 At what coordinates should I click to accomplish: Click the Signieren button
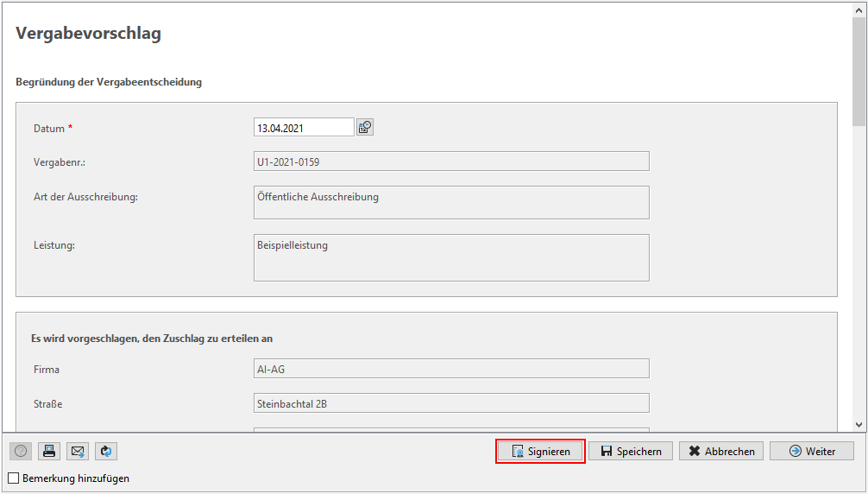click(540, 452)
